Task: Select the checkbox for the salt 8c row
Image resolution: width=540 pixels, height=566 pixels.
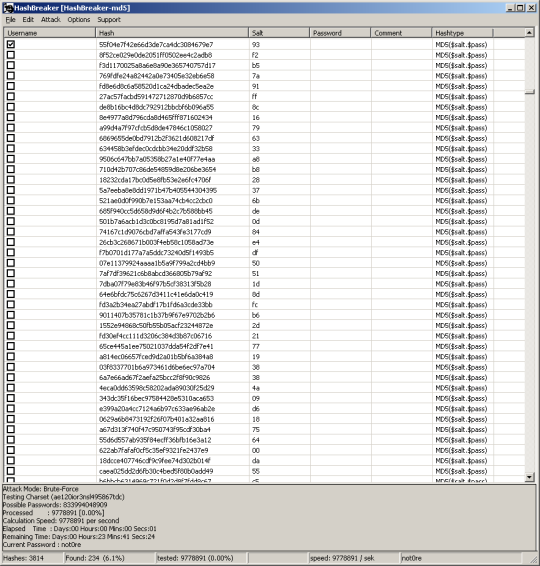Action: tap(11, 107)
